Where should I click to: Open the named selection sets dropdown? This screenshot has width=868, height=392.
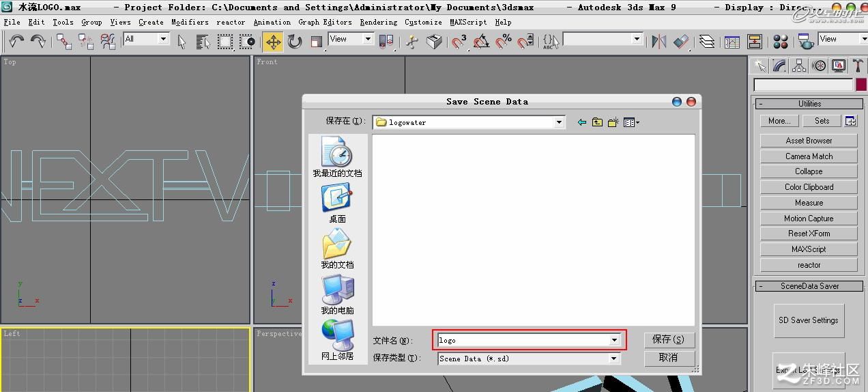pyautogui.click(x=637, y=39)
